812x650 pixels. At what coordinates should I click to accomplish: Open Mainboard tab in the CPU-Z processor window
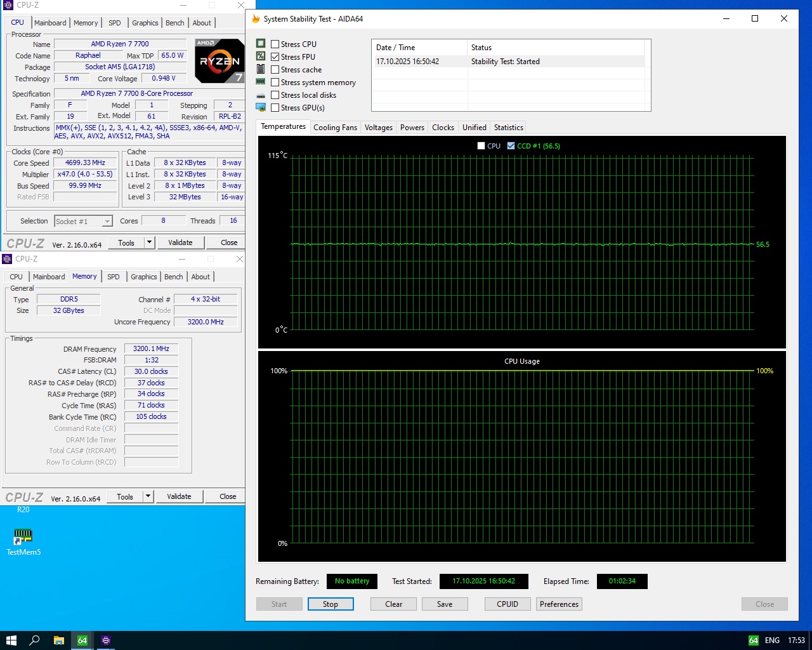(50, 23)
